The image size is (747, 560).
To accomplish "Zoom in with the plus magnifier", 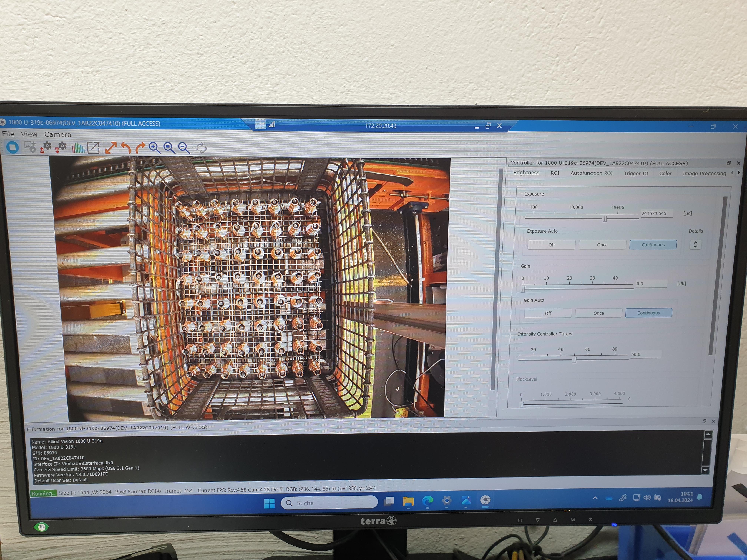I will pyautogui.click(x=154, y=148).
